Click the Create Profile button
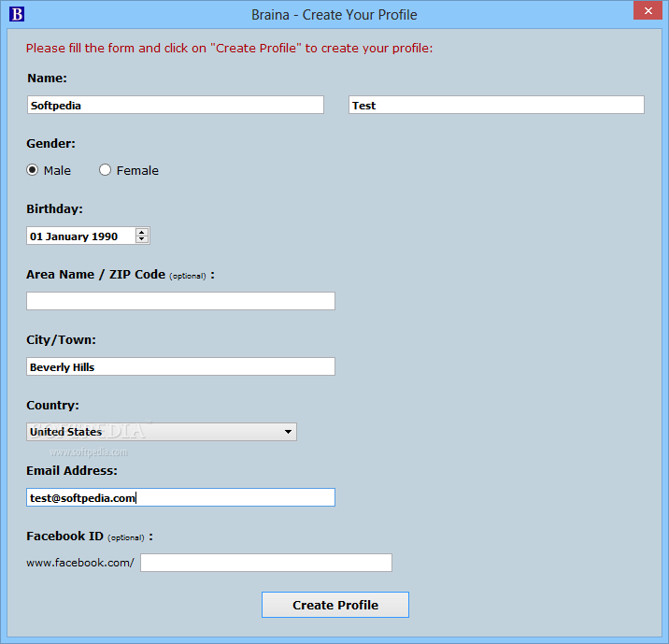Image resolution: width=669 pixels, height=644 pixels. (335, 605)
